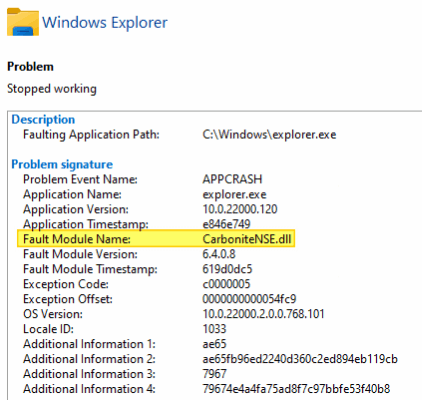Select the OS Version label
Image resolution: width=422 pixels, height=400 pixels.
[53, 314]
